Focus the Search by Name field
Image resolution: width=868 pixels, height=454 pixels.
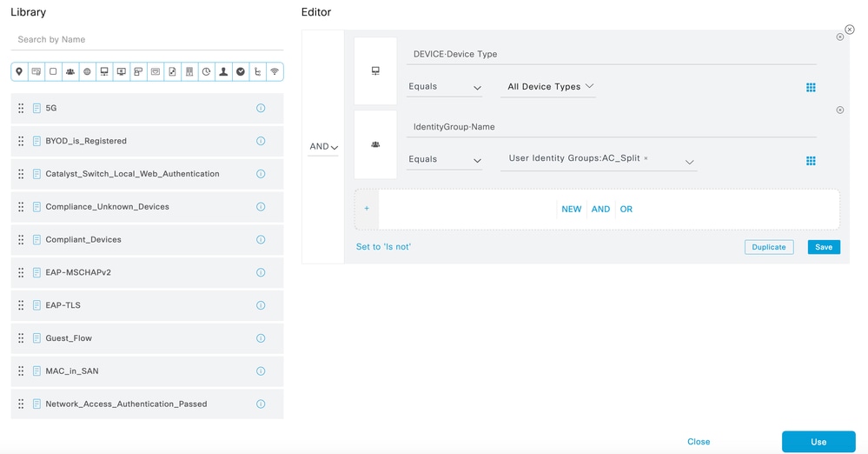point(147,40)
